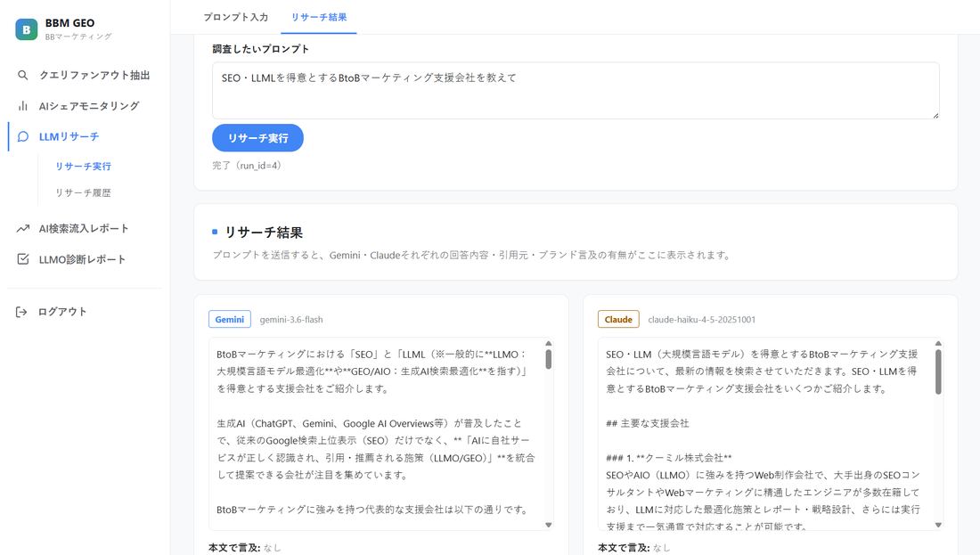Click the Gemini response text box

381,435
